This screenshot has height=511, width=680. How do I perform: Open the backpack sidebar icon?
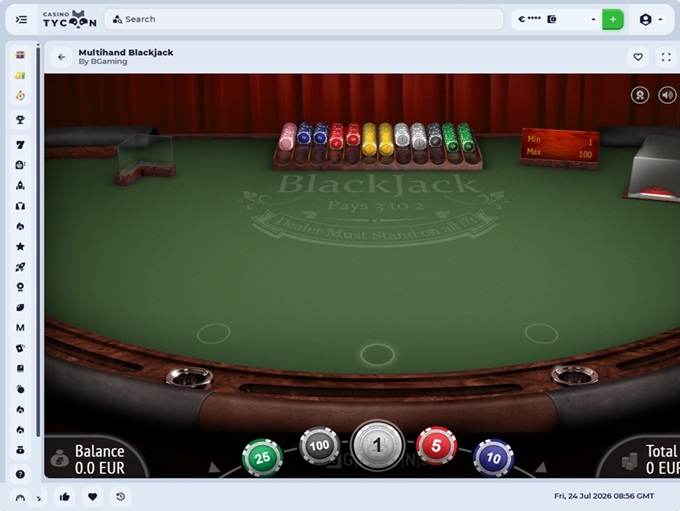point(20,165)
